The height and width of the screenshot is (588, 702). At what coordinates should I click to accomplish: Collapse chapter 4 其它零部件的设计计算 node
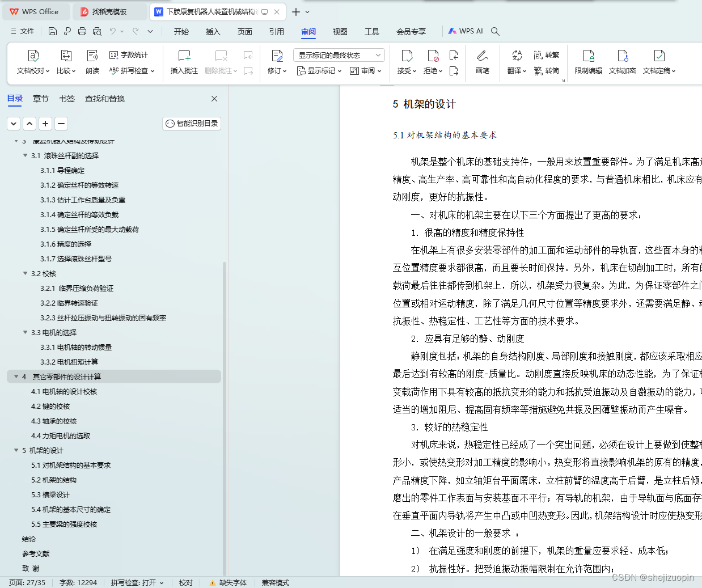[x=16, y=377]
